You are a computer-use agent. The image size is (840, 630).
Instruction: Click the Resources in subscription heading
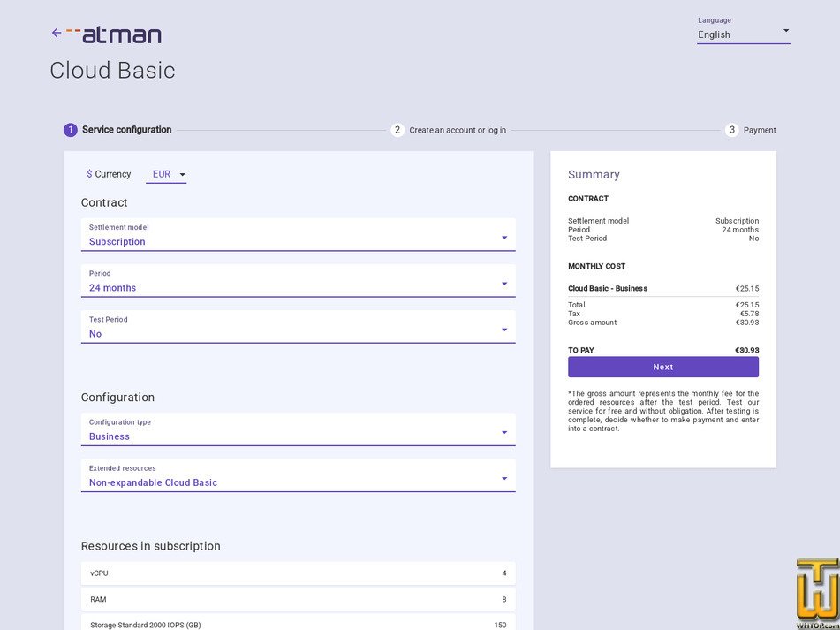point(150,546)
